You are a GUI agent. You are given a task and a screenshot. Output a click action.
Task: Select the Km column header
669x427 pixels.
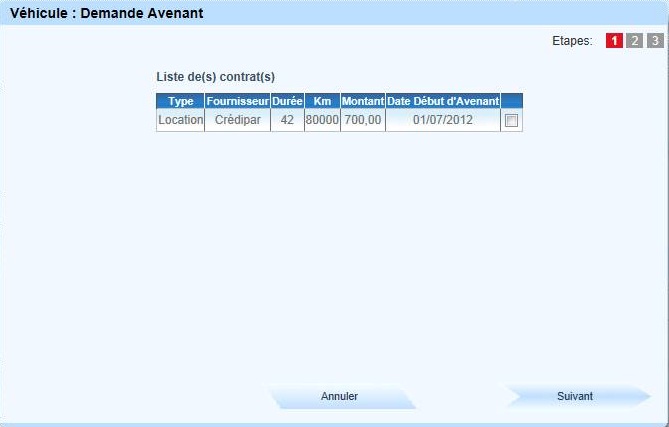(x=321, y=101)
